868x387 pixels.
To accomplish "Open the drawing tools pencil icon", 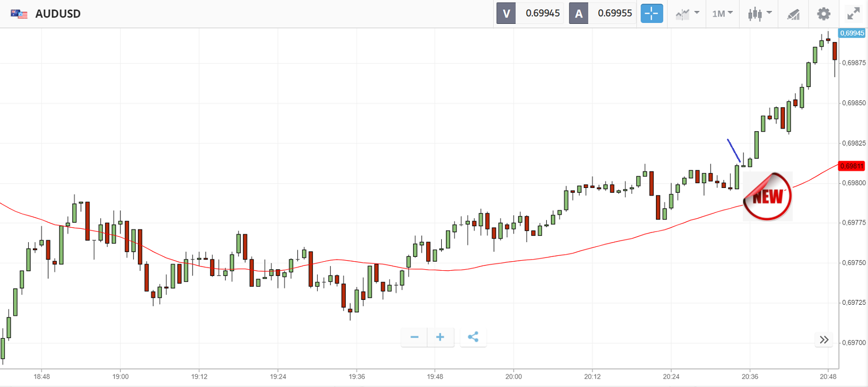I will pos(793,14).
